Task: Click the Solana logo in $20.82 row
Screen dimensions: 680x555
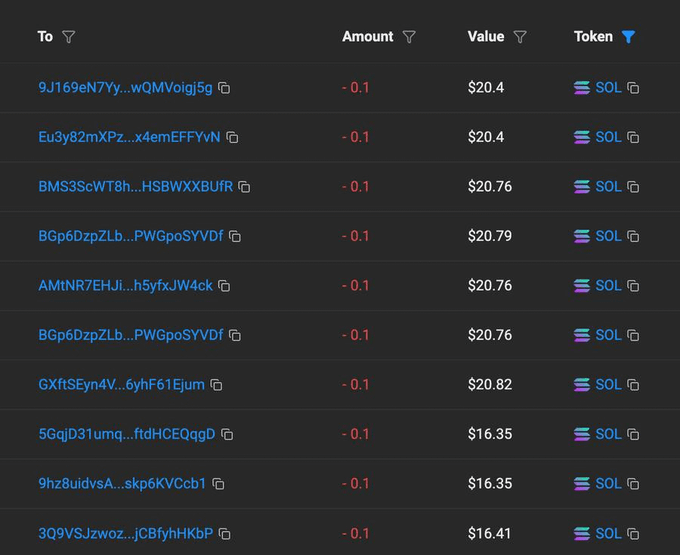Action: coord(582,385)
